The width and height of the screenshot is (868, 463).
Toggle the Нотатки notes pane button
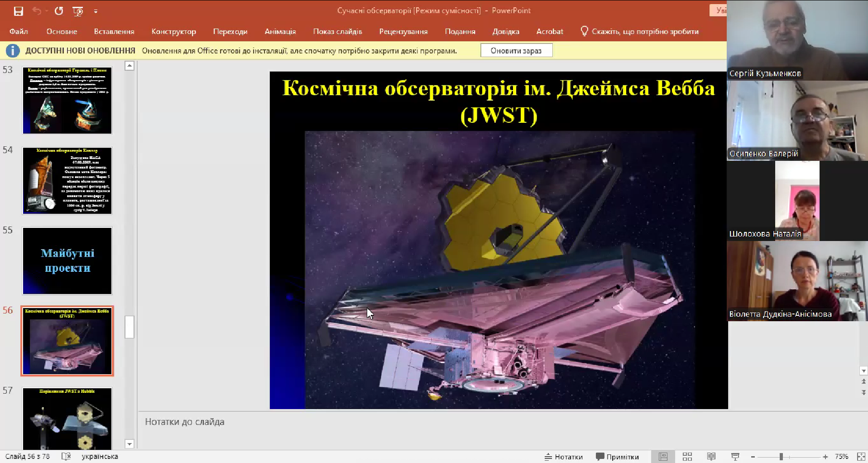click(x=564, y=457)
